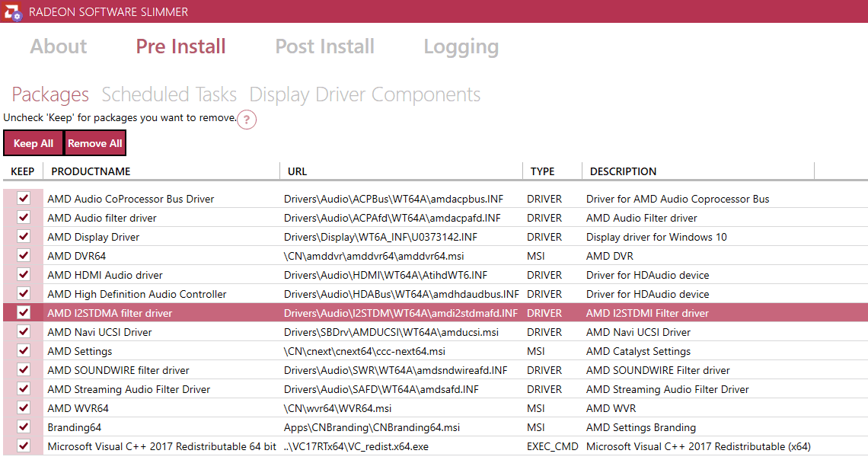Sort by PRODUCTNAME column header
The image size is (868, 460).
pyautogui.click(x=91, y=171)
